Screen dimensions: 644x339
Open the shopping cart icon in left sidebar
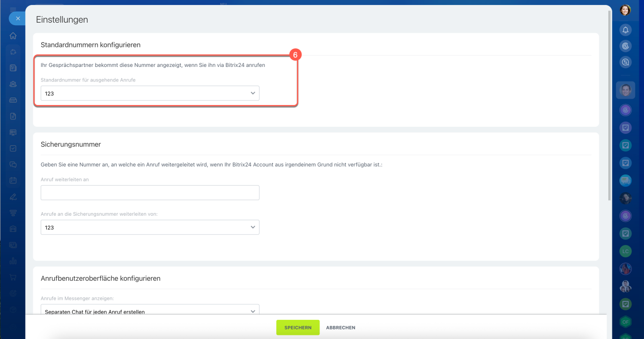[x=13, y=277]
